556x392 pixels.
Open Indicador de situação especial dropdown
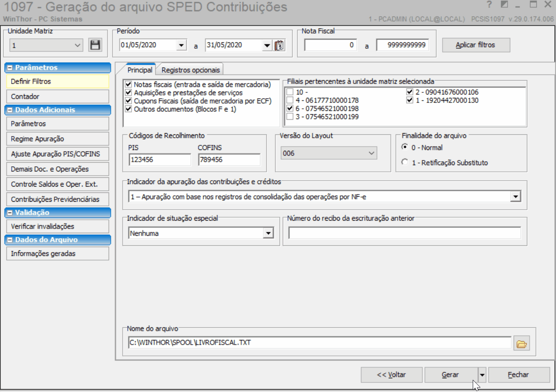point(268,233)
